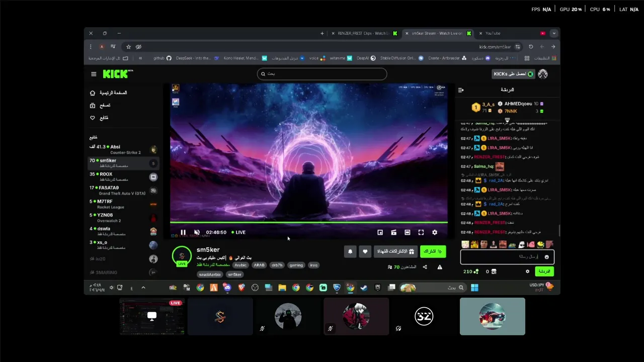Switch to the YouTube tab
Viewport: 644px width, 362px height.
point(512,34)
